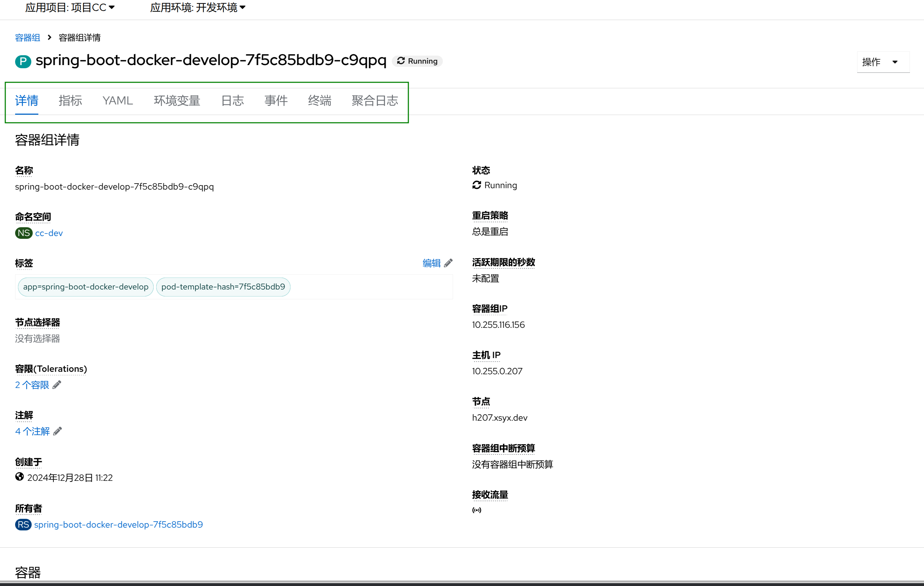
Task: Open the 应用环境 environment dropdown
Action: pos(198,7)
